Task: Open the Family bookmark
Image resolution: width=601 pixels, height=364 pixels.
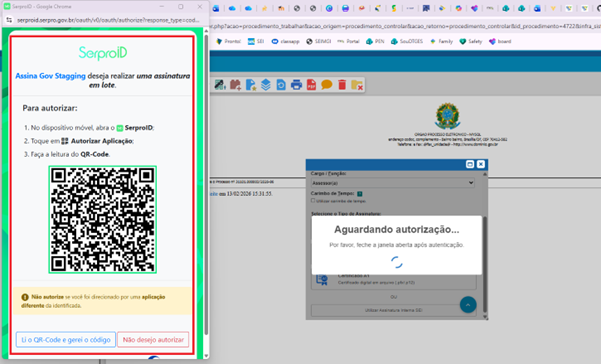Action: tap(442, 41)
